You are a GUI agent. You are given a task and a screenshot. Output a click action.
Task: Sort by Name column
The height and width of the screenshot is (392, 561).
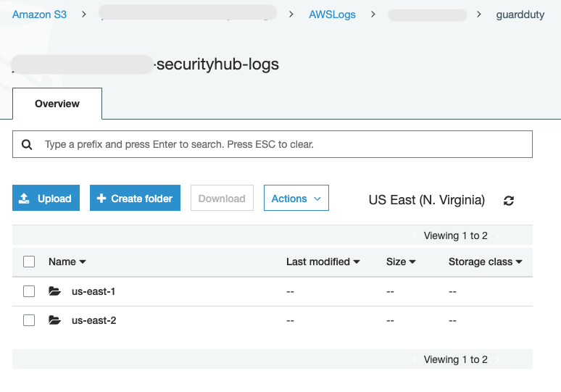click(67, 262)
